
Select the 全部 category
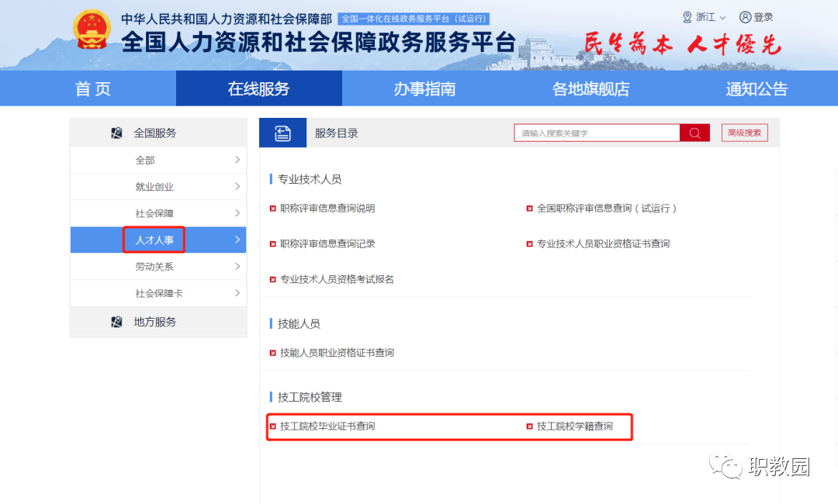[154, 160]
